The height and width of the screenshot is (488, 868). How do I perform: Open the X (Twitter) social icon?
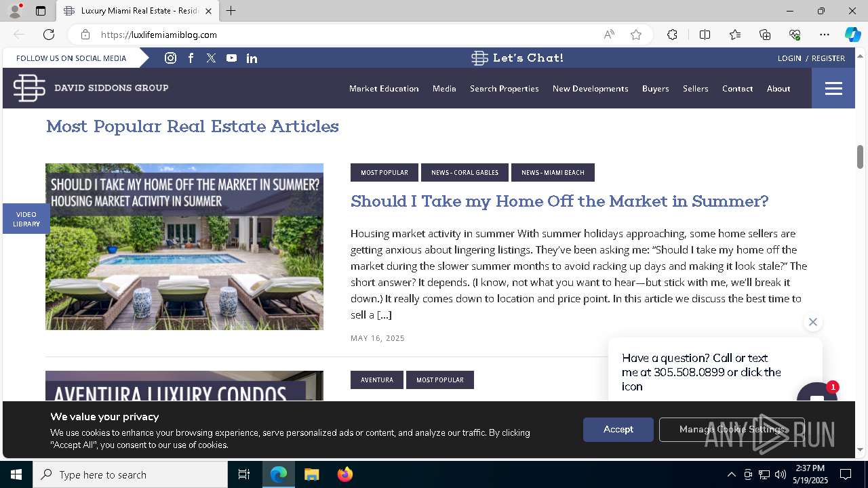212,58
